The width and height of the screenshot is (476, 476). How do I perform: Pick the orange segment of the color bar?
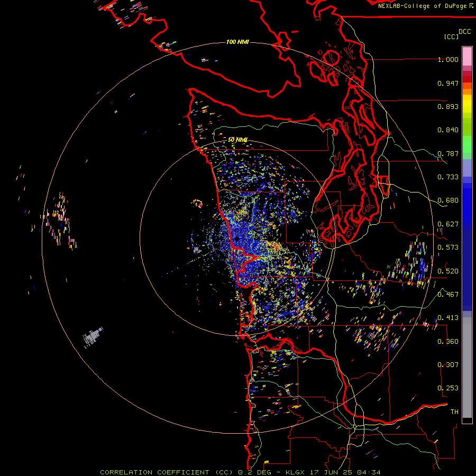(x=467, y=91)
